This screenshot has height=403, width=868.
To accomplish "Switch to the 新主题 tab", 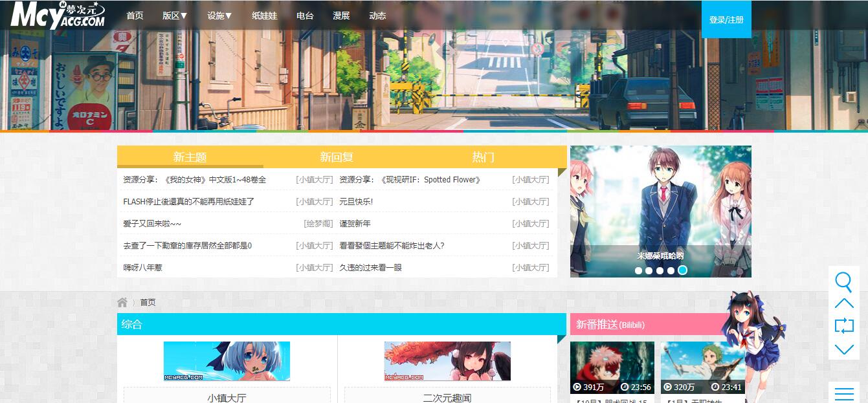I will [x=190, y=157].
